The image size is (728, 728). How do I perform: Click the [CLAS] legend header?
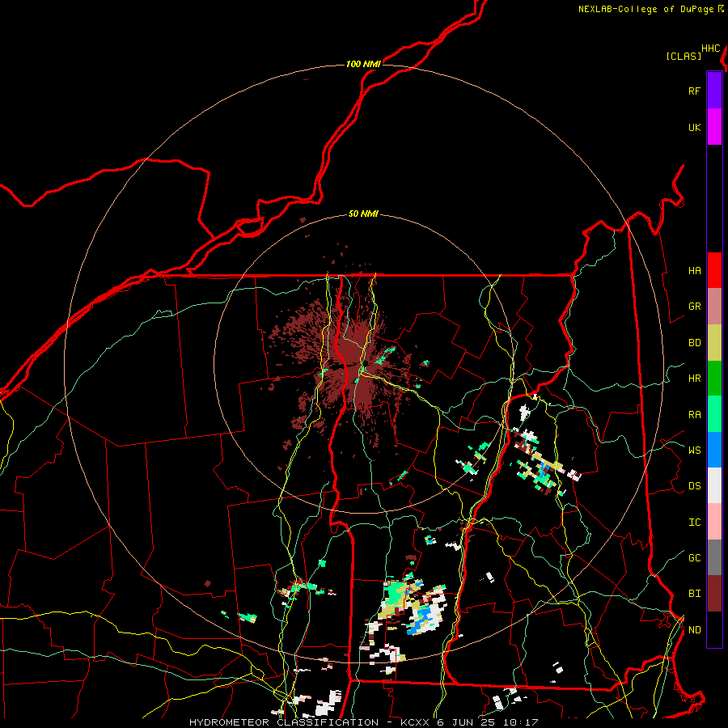(684, 56)
